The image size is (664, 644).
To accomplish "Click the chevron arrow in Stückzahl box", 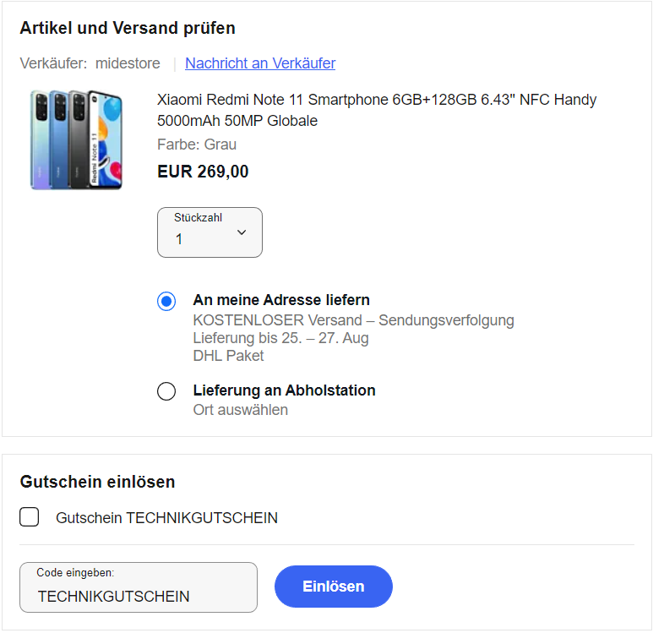I will pyautogui.click(x=242, y=232).
